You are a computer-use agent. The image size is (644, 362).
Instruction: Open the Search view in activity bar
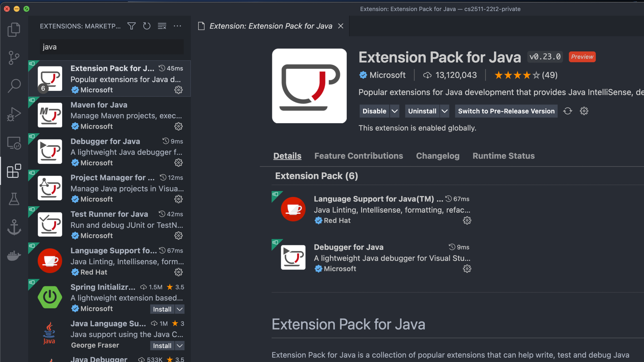click(x=14, y=86)
